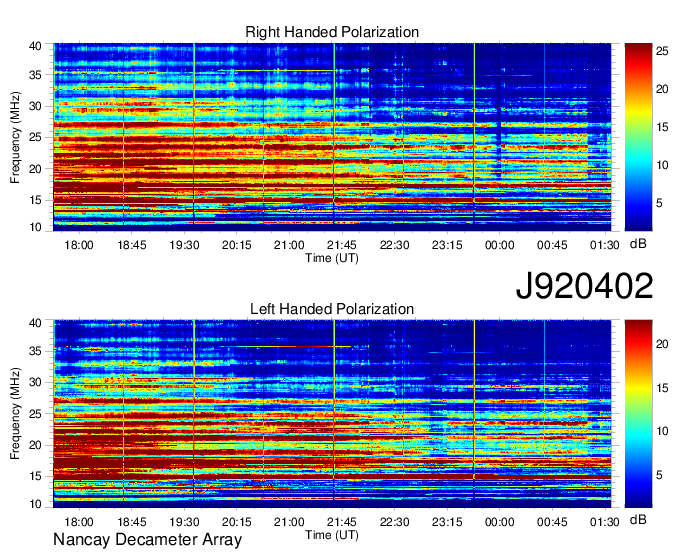
Task: Click the dB unit label under lower color bar
Action: pyautogui.click(x=638, y=520)
